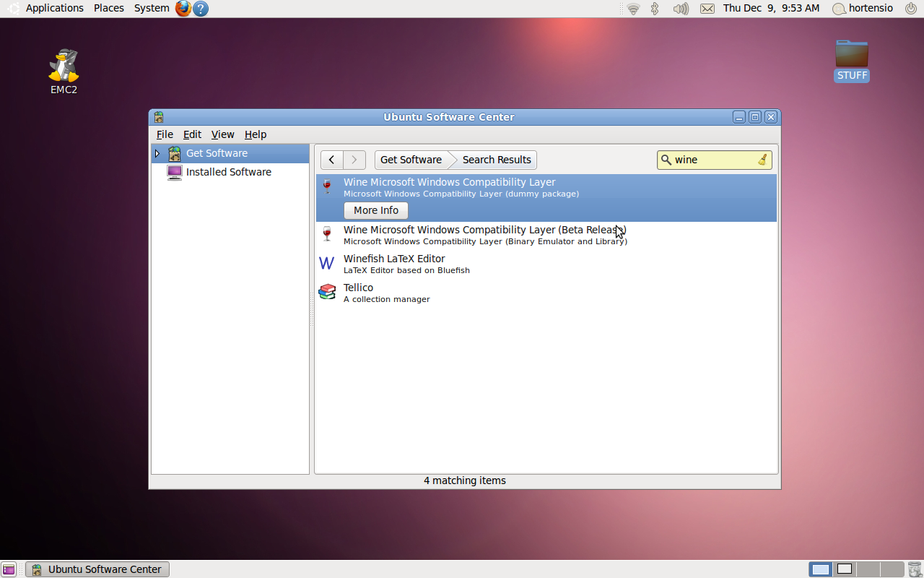The height and width of the screenshot is (578, 924).
Task: Click the Installed Software monitor icon
Action: [x=174, y=172]
